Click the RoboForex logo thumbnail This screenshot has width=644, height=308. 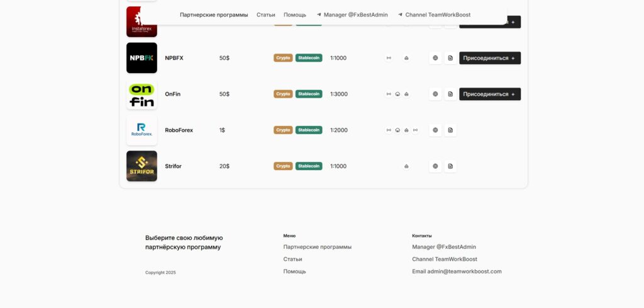(142, 130)
